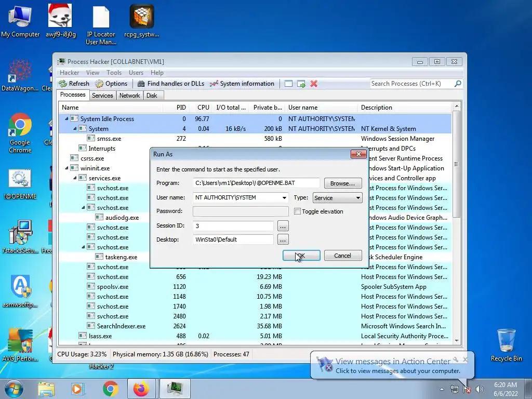Click the volume speaker tray icon
Screen dimensions: 532x399
(x=479, y=389)
